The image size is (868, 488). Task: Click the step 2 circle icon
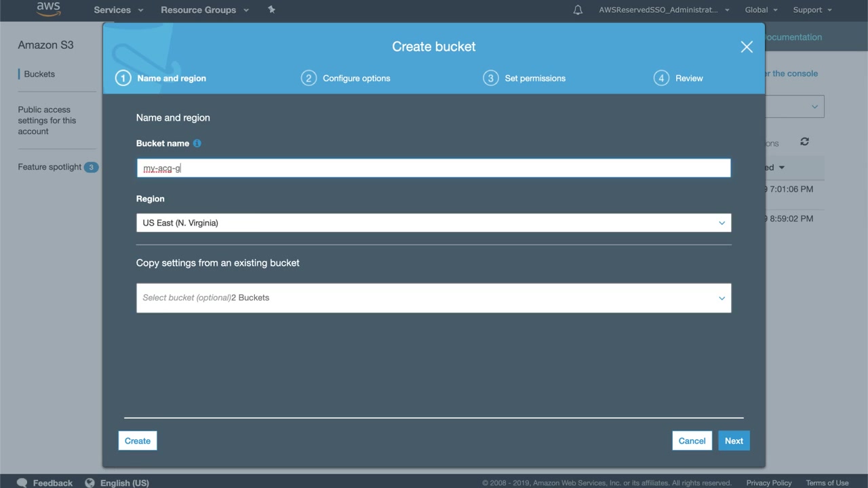click(x=309, y=78)
